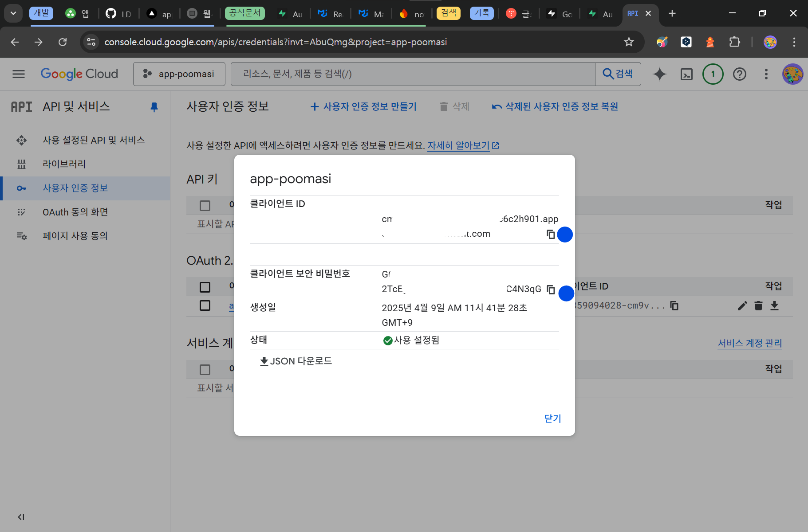Activate Cloud Shell terminal icon
The height and width of the screenshot is (532, 808).
pyautogui.click(x=686, y=74)
